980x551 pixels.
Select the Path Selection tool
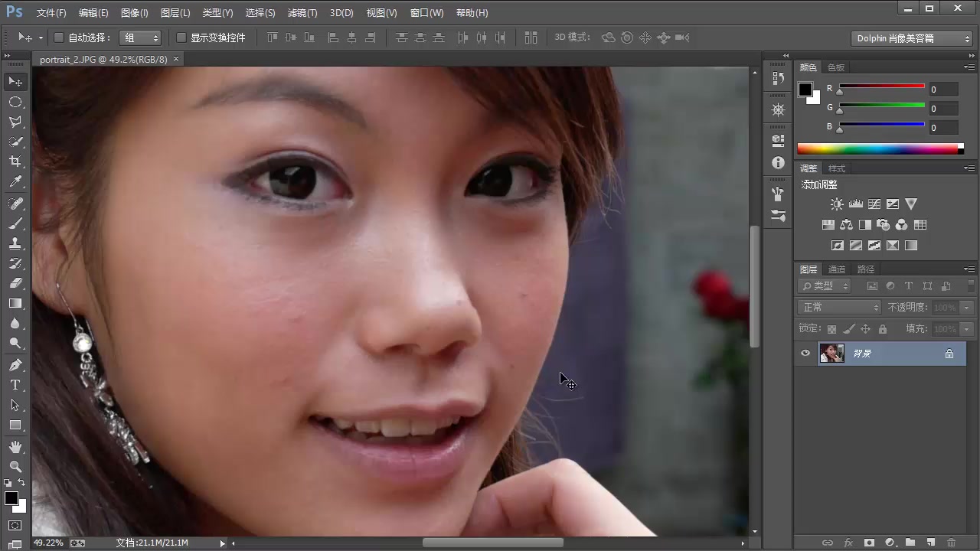(15, 405)
